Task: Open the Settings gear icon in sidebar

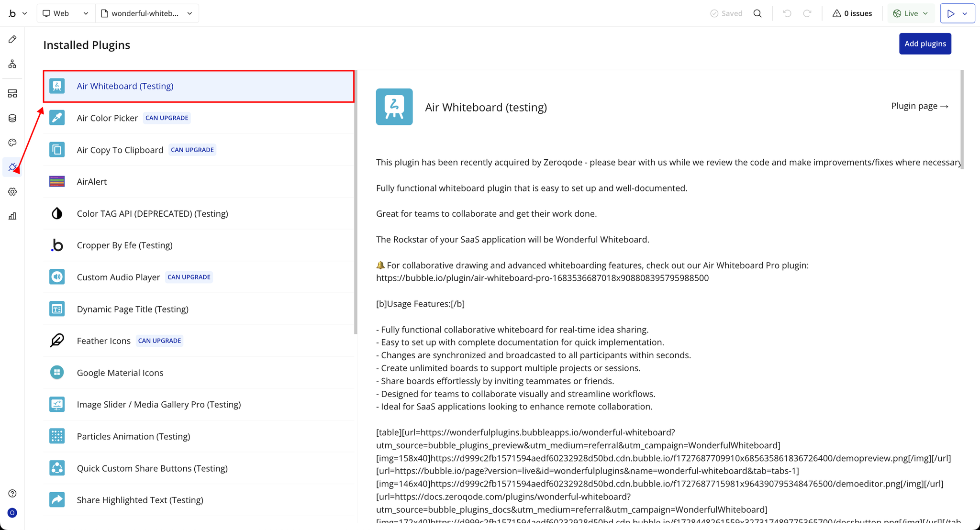Action: pyautogui.click(x=12, y=192)
